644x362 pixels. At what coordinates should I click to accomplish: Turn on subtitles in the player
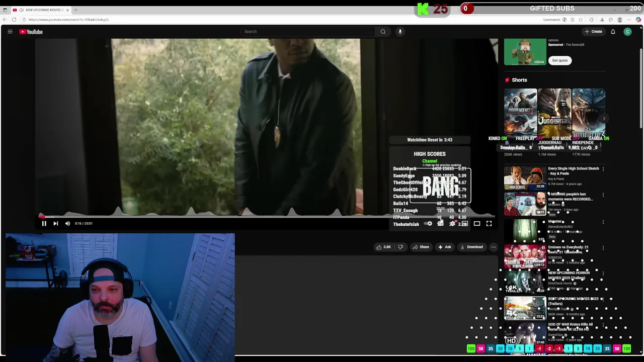[440, 224]
